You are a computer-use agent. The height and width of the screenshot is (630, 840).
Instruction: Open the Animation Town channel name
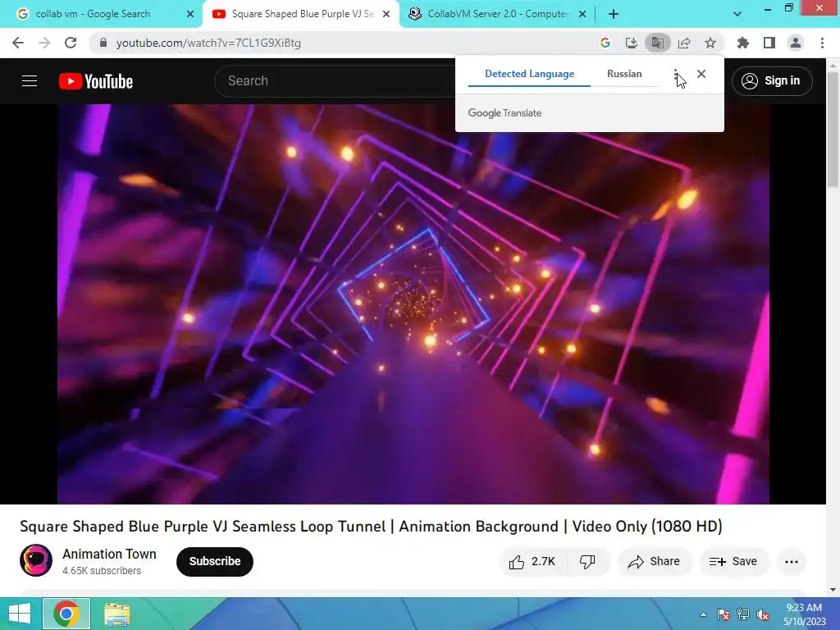(x=109, y=554)
